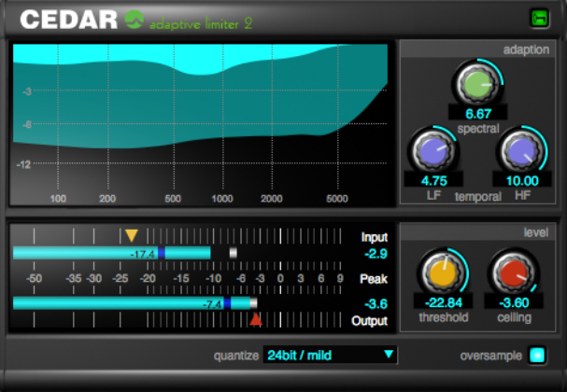The width and height of the screenshot is (567, 392).
Task: Select the spectral value field 6.67
Action: 477,114
